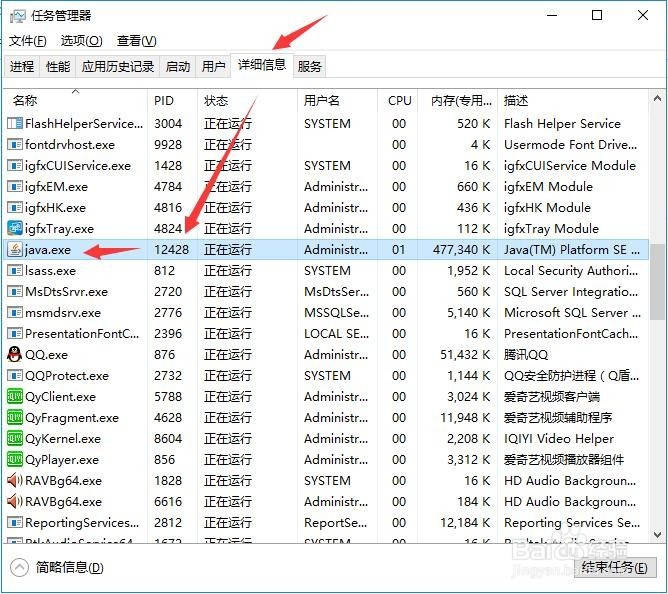The width and height of the screenshot is (668, 594).
Task: Click the igfxCUIService.exe process icon
Action: [x=15, y=165]
